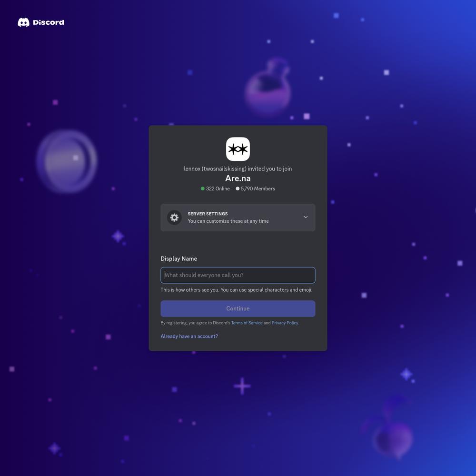476x476 pixels.
Task: Click the Server Settings gear icon
Action: 174,218
